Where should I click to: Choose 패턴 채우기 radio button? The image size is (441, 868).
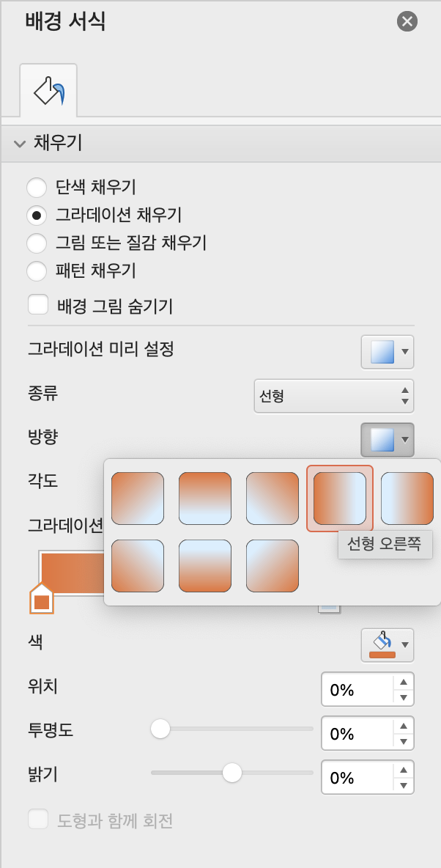click(x=37, y=271)
